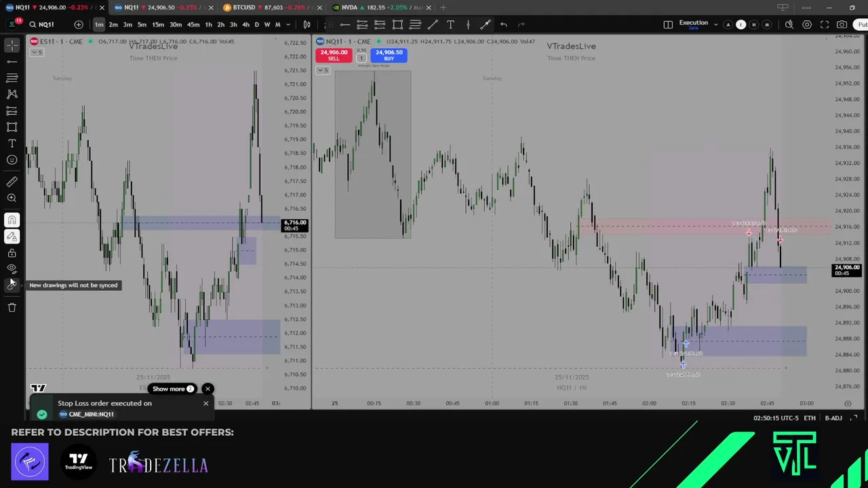Close the BTCUSD tab
Screen dimensions: 868x488
[319, 7]
